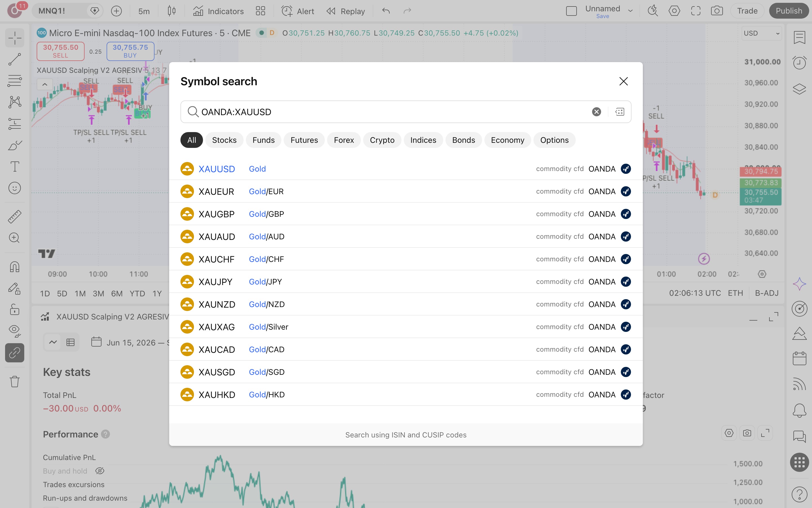
Task: Open the forecasting and measurement tools
Action: [x=14, y=124]
